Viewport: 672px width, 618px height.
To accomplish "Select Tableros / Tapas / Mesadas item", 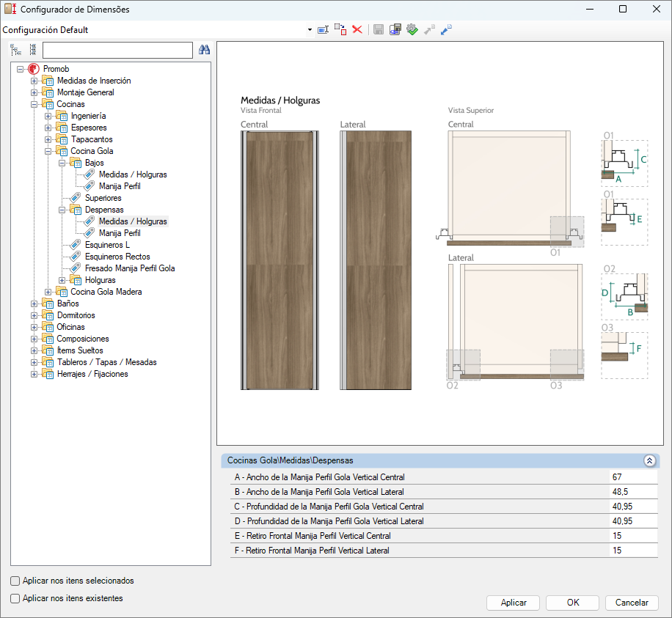I will pos(106,362).
